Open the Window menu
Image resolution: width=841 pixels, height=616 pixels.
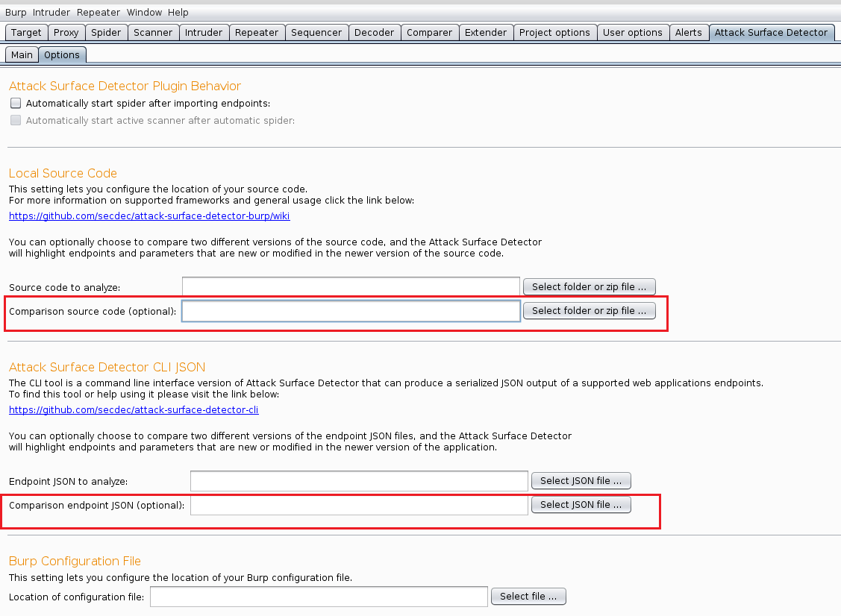144,13
